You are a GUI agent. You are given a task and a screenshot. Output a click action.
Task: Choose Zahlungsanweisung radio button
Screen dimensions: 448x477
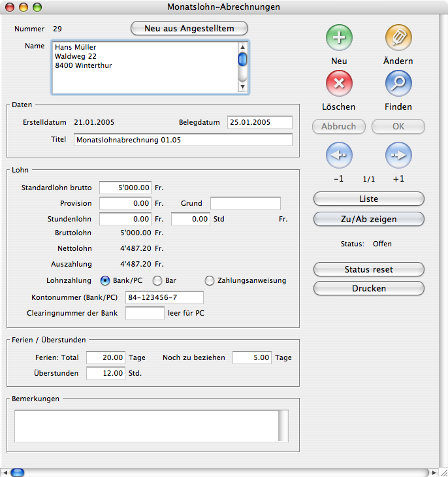point(210,281)
